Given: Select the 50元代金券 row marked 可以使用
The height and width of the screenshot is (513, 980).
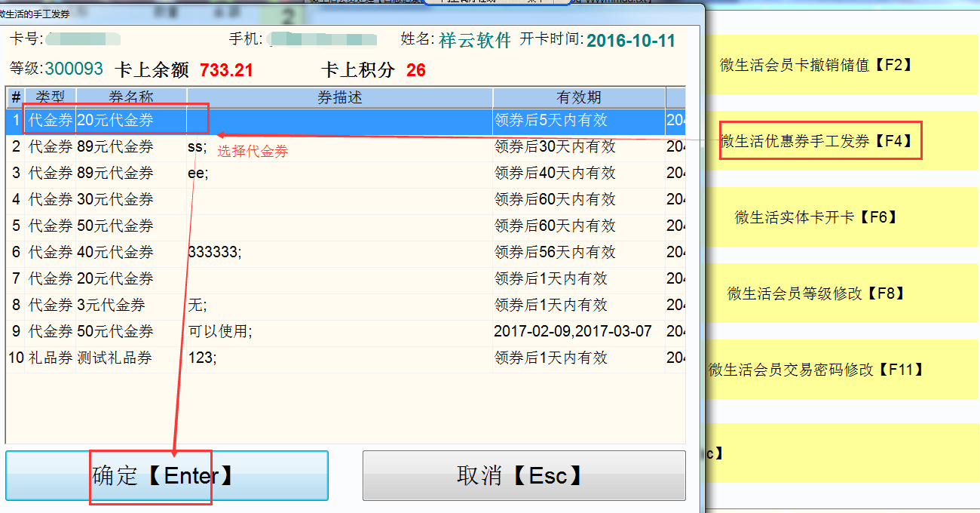Looking at the screenshot, I should click(x=115, y=331).
